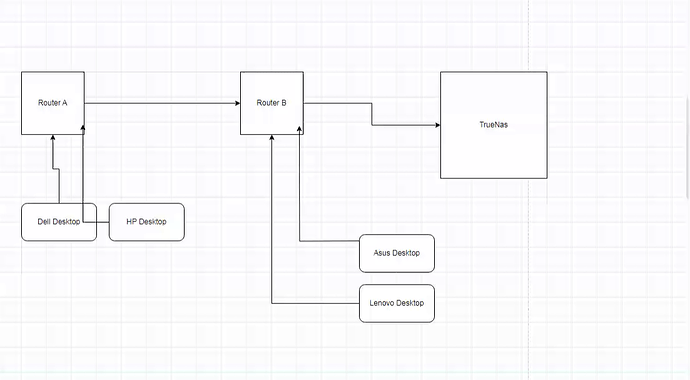Image resolution: width=690 pixels, height=380 pixels.
Task: Click the vertical scrollbar on the right edge
Action: pyautogui.click(x=688, y=147)
